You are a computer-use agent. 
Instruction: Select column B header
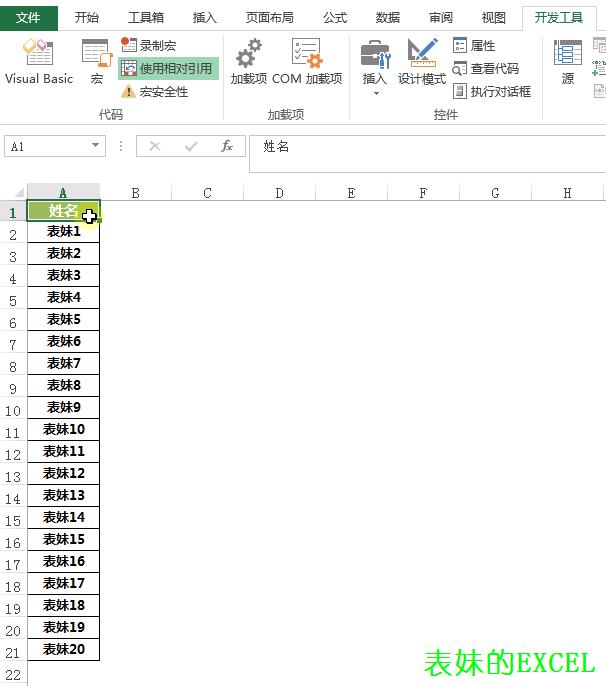pos(136,192)
